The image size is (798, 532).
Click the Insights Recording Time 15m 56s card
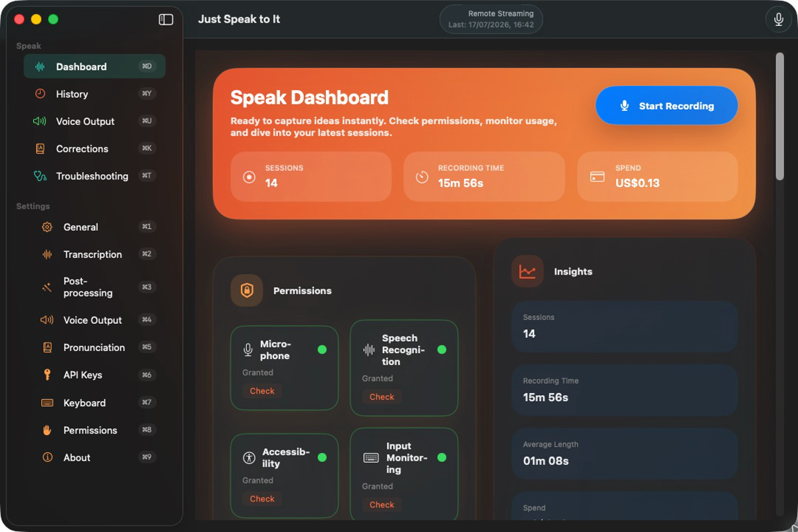click(x=624, y=390)
